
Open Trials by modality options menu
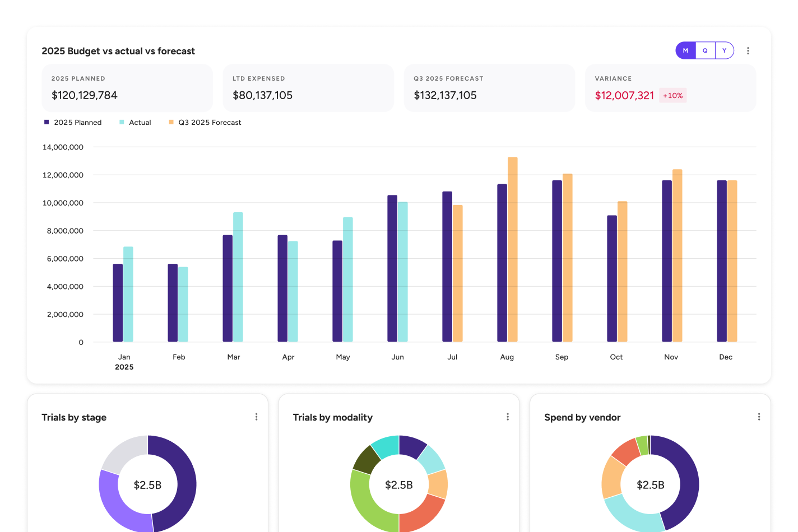[x=508, y=417]
